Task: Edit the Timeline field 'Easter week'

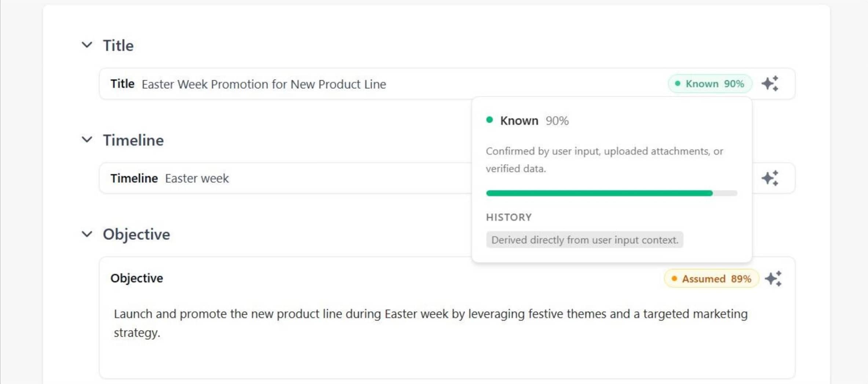Action: click(197, 178)
